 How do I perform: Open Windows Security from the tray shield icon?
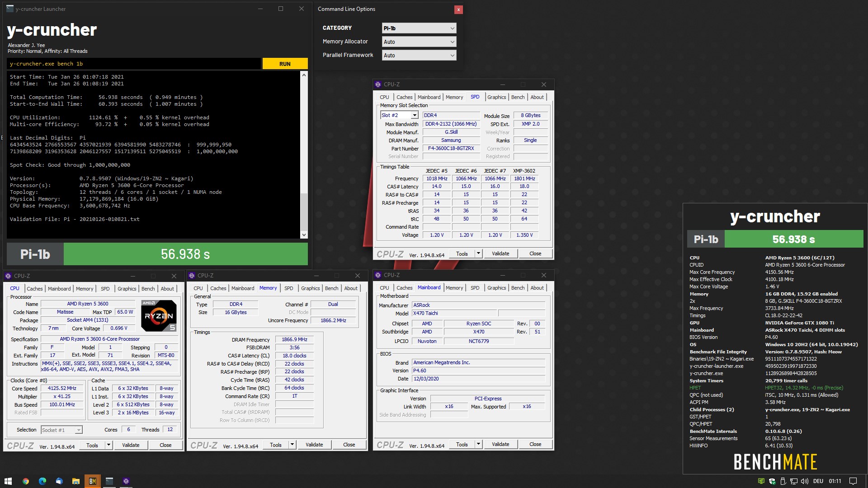pos(772,481)
